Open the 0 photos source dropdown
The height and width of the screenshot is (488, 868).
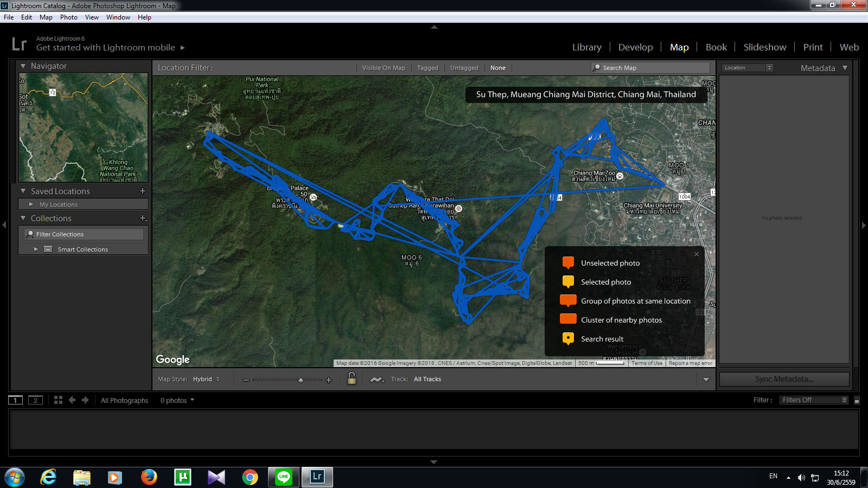pyautogui.click(x=177, y=400)
